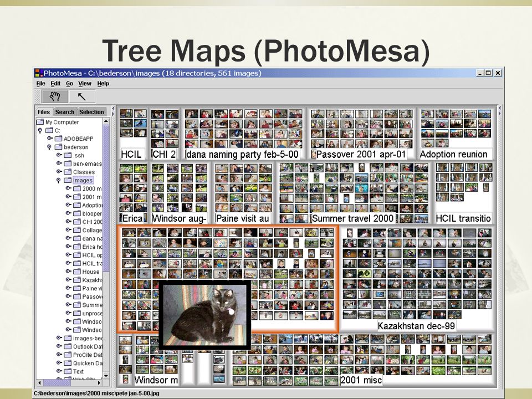
Task: Click the 2001 misc group label
Action: (361, 380)
